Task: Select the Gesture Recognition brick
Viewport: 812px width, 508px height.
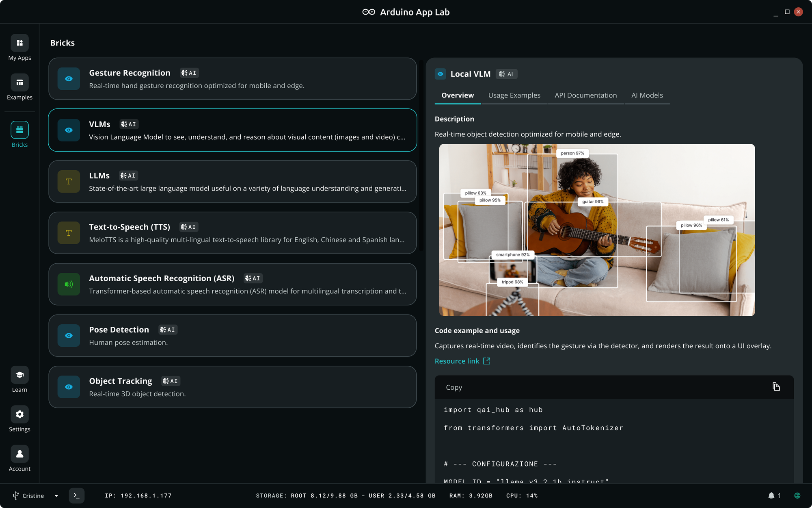Action: click(232, 79)
